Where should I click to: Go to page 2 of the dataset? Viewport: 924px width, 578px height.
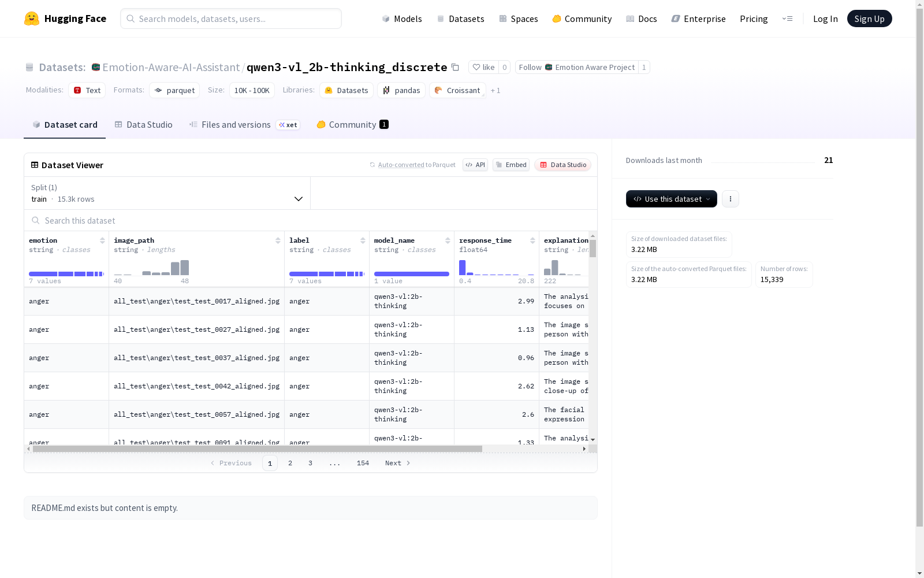pyautogui.click(x=290, y=463)
